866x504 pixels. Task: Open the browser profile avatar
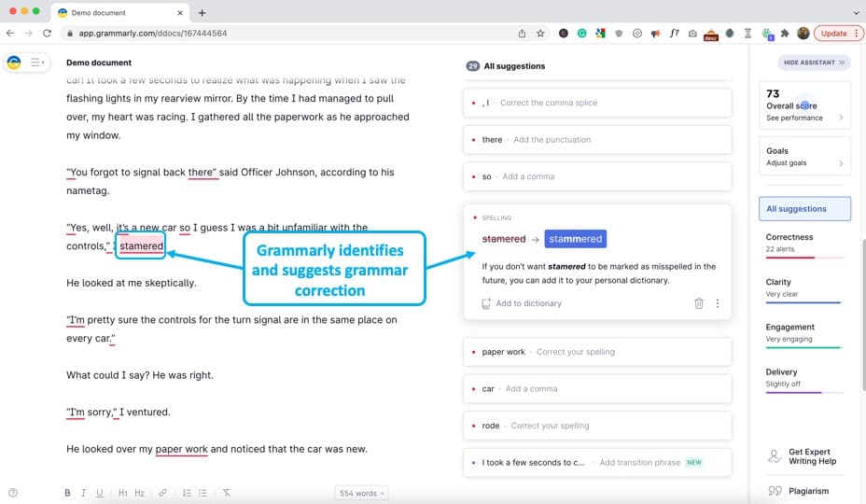pos(803,34)
